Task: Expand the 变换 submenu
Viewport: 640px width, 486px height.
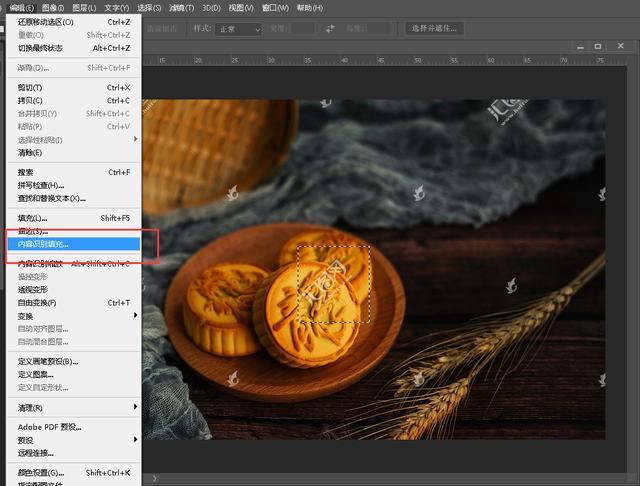Action: point(74,316)
